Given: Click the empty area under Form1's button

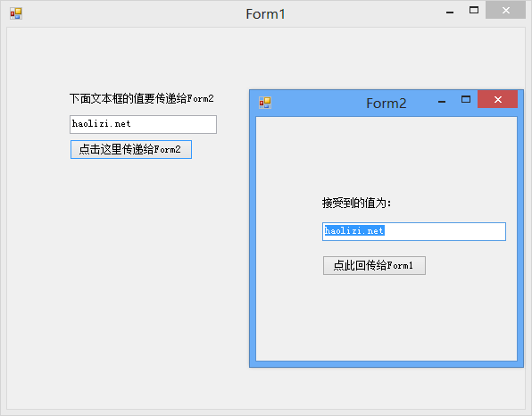Looking at the screenshot, I should [128, 271].
